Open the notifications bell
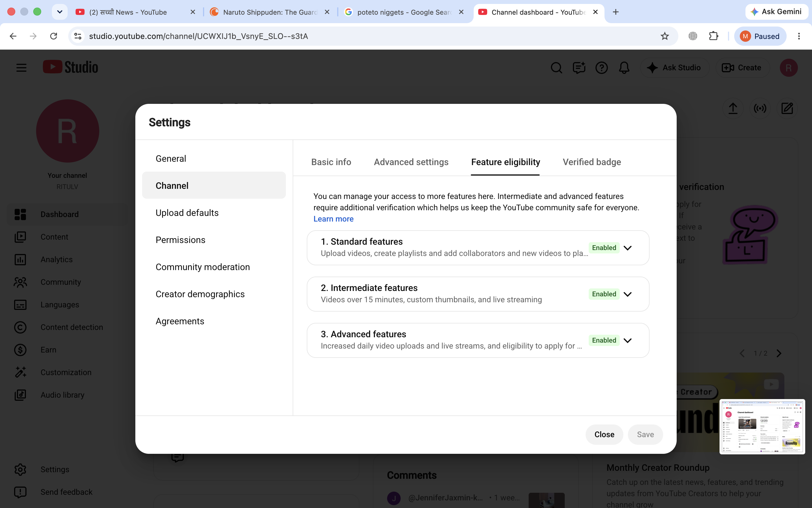Viewport: 812px width, 508px height. [x=624, y=68]
